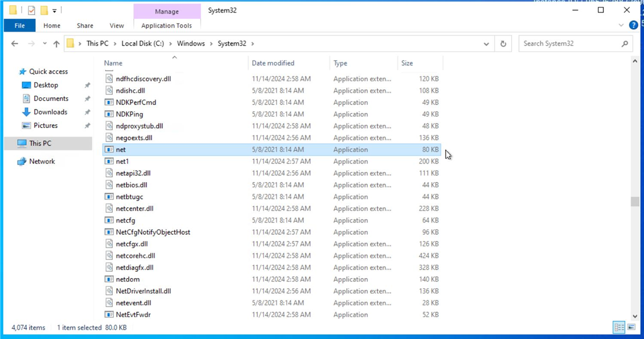The height and width of the screenshot is (339, 644).
Task: Switch to the View ribbon tab
Action: (117, 26)
